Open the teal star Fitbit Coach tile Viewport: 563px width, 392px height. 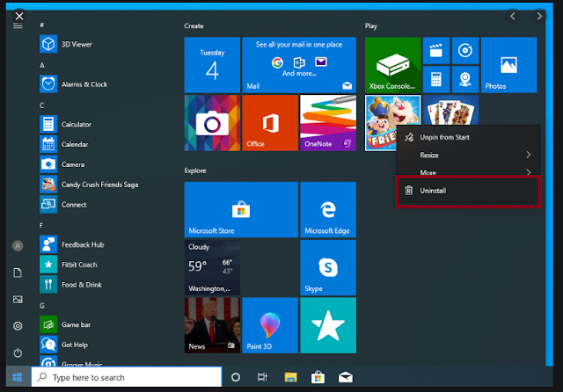click(328, 325)
